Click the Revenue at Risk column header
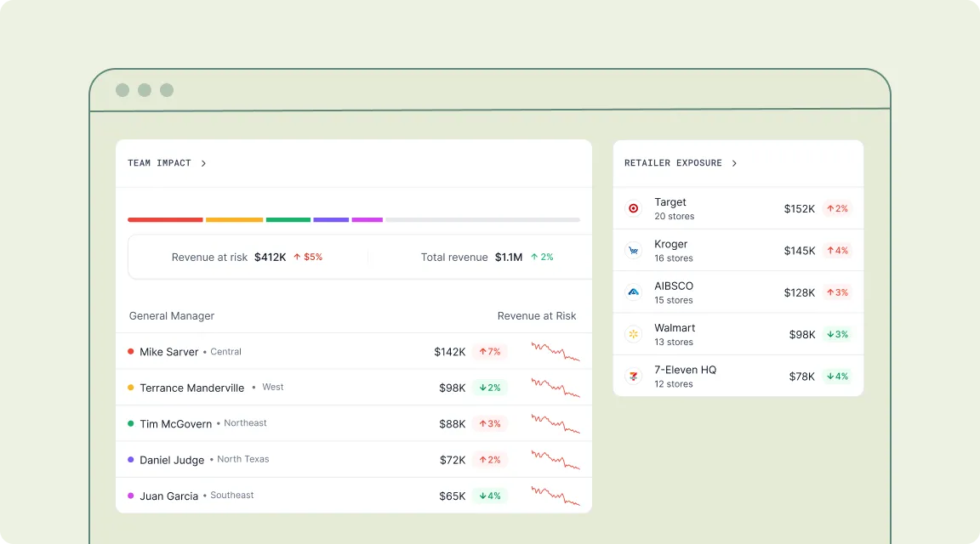Screen dimensions: 980x544 [537, 316]
